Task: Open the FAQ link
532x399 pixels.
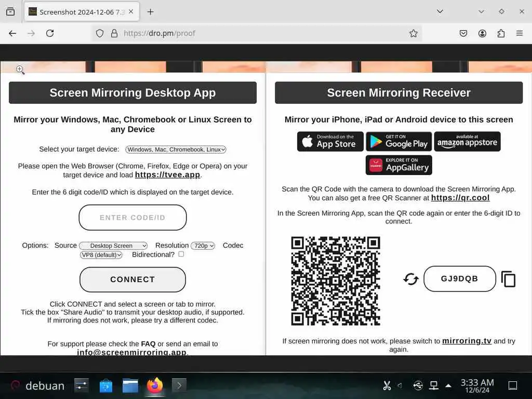Action: [148, 344]
